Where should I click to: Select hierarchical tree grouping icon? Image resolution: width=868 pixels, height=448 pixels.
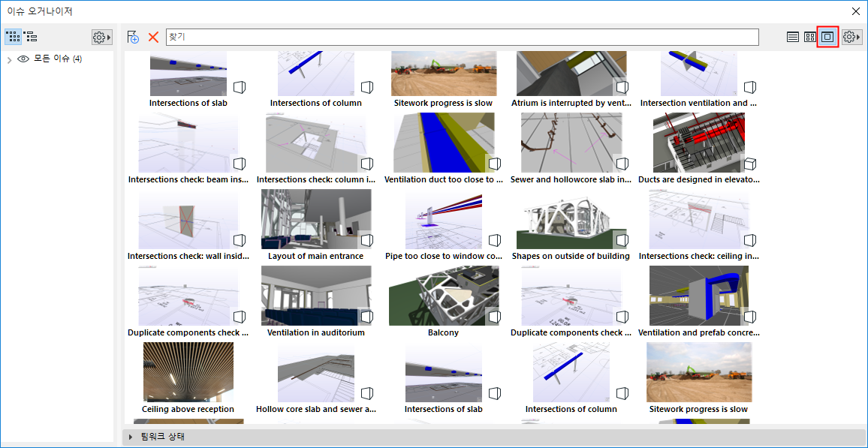[30, 37]
